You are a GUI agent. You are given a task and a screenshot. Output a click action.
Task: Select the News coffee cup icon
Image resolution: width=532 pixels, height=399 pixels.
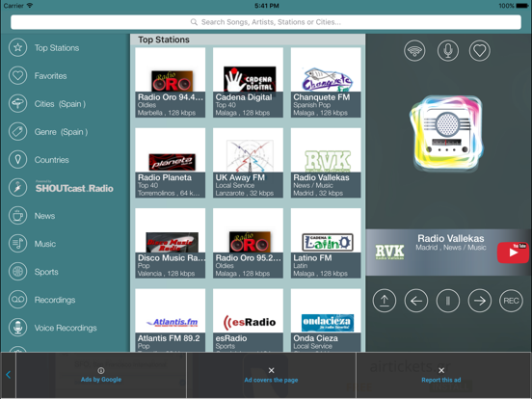tap(17, 216)
